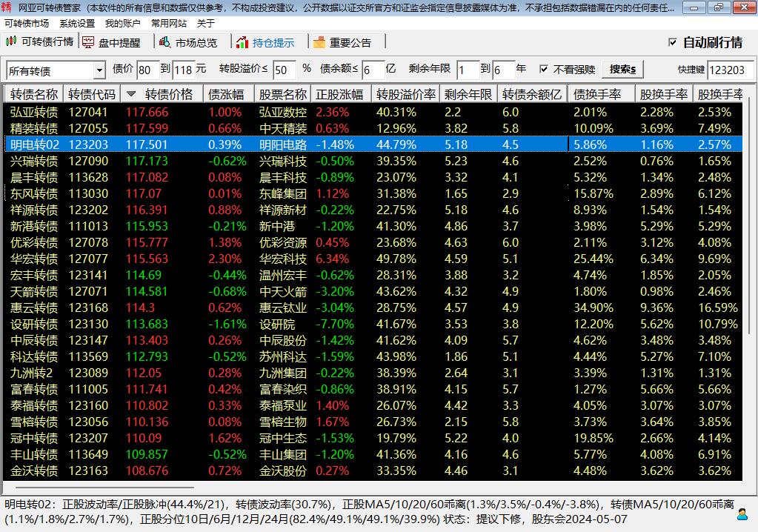
Task: Expand the 所有转债 dropdown arrow
Action: (x=99, y=70)
